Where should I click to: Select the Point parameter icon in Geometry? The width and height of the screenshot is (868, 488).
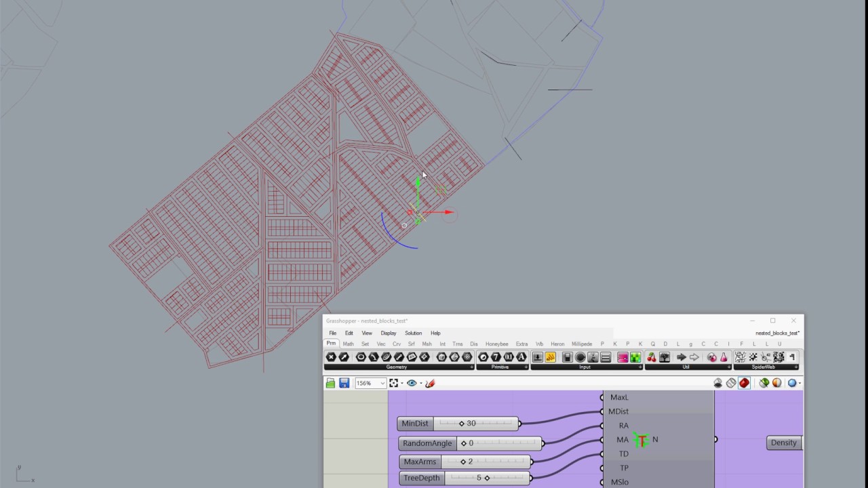click(x=331, y=357)
